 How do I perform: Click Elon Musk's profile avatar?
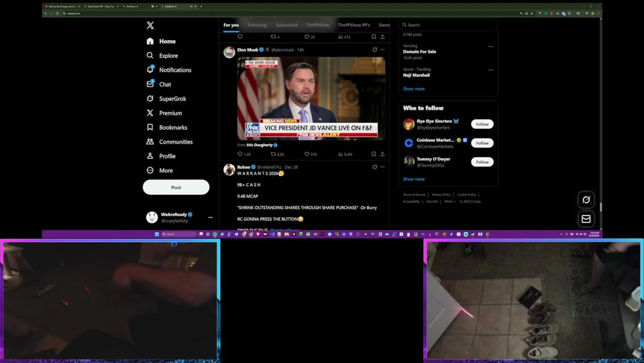tap(229, 52)
